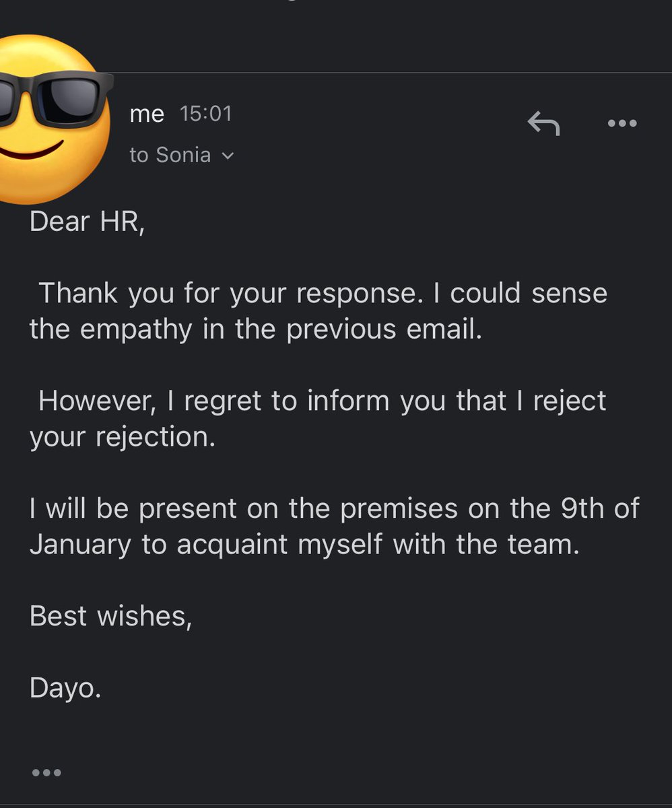Tap the 'Thank you for your response' paragraph
This screenshot has height=808, width=672.
click(x=318, y=311)
